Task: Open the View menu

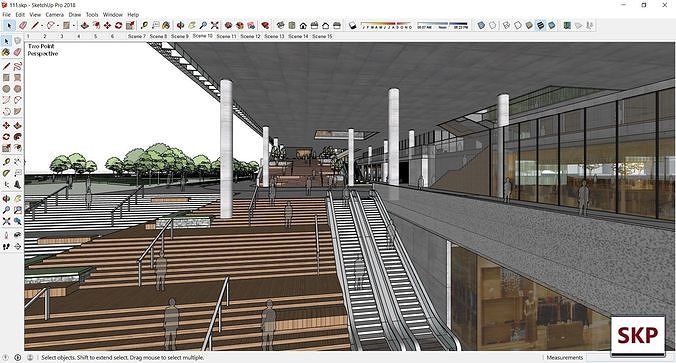Action: [35, 15]
